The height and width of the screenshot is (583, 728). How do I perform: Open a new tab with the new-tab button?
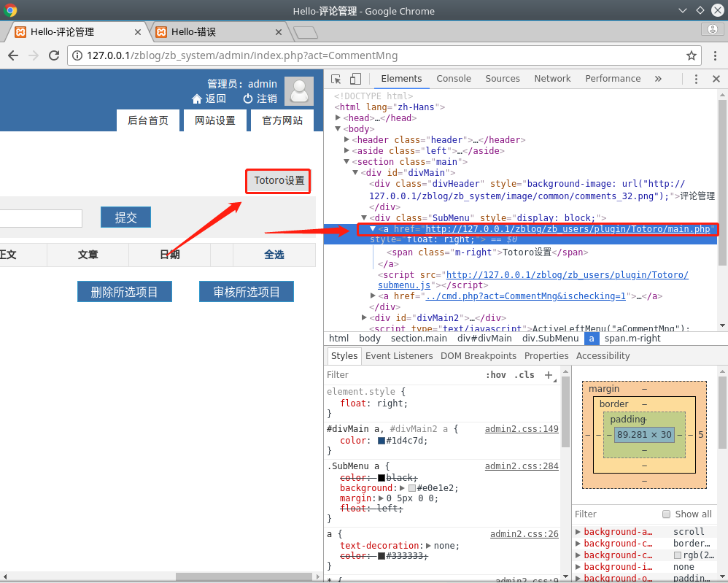coord(306,32)
